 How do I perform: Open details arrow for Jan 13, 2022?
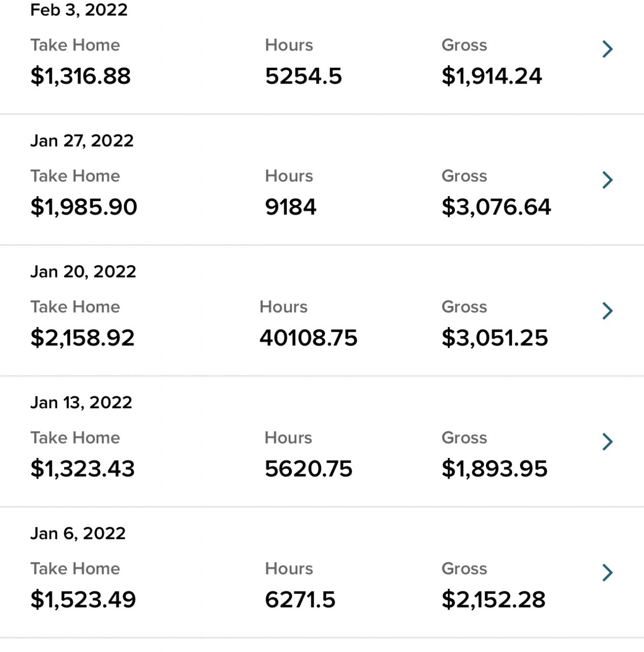607,442
